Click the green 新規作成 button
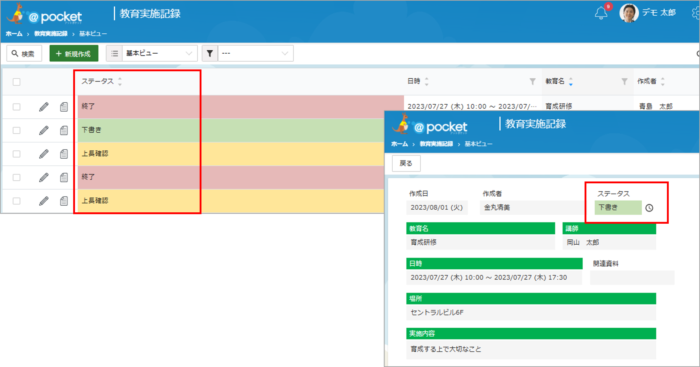This screenshot has width=700, height=367. click(74, 54)
